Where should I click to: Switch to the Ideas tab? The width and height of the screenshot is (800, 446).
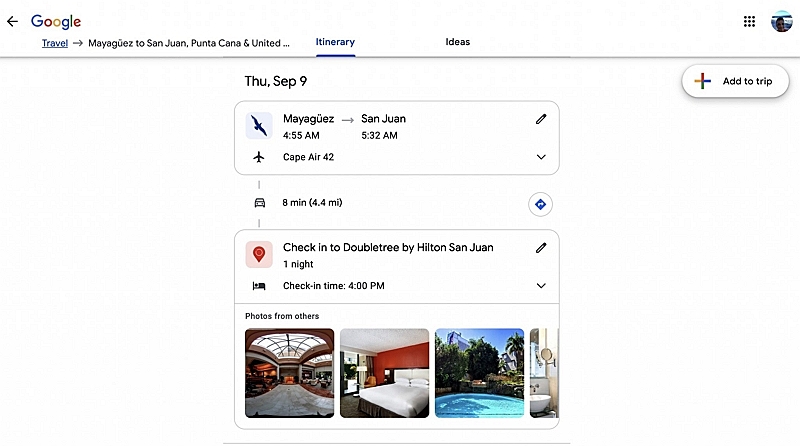click(458, 42)
